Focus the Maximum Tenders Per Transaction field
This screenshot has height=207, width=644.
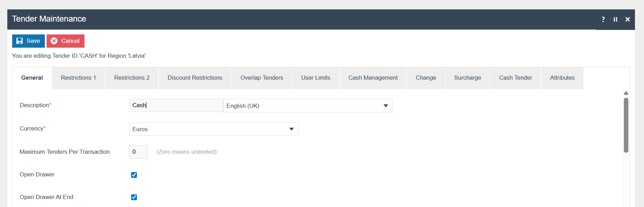pyautogui.click(x=138, y=152)
